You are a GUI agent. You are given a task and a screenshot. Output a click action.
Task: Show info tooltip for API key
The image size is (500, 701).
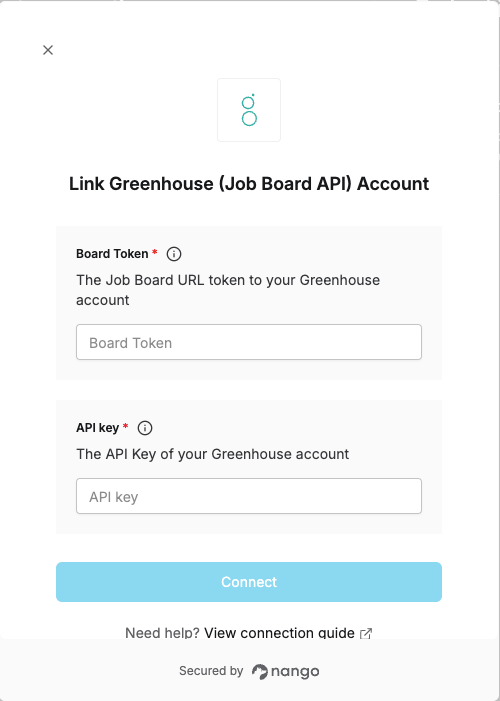click(x=144, y=428)
